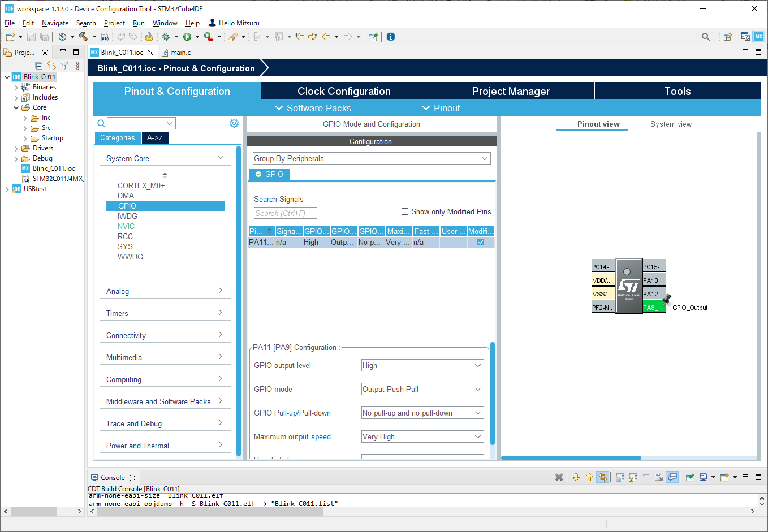Click the Back navigation arrow in toolbar
This screenshot has width=768, height=532.
[x=326, y=37]
